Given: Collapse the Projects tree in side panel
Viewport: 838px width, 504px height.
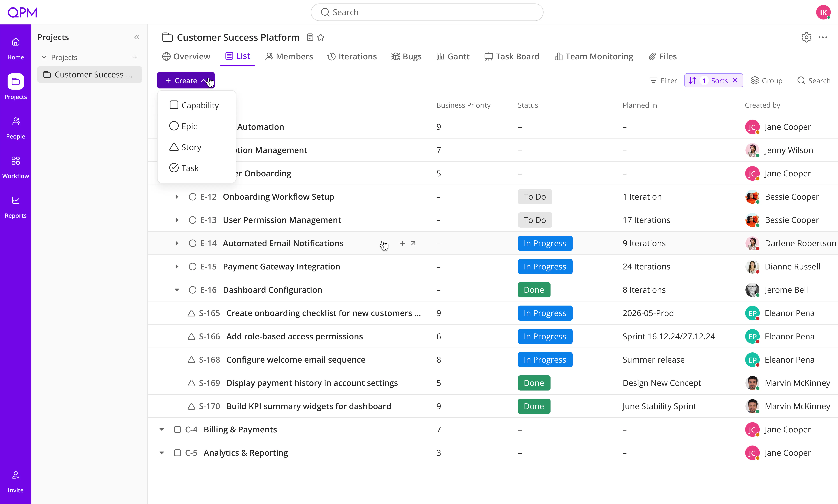Looking at the screenshot, I should [44, 57].
